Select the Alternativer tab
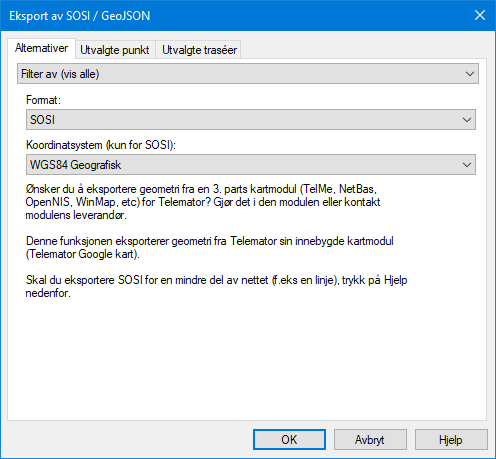Image resolution: width=496 pixels, height=459 pixels. 42,48
